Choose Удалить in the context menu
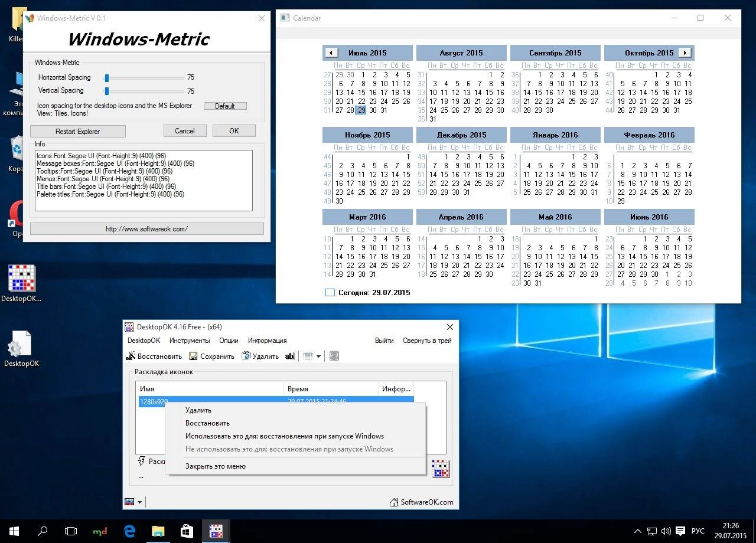 295,410
